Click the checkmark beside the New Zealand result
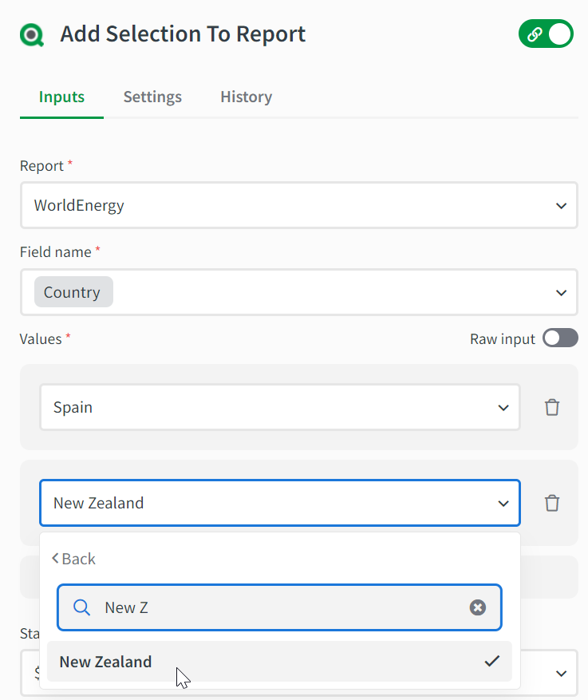588x700 pixels. click(492, 661)
